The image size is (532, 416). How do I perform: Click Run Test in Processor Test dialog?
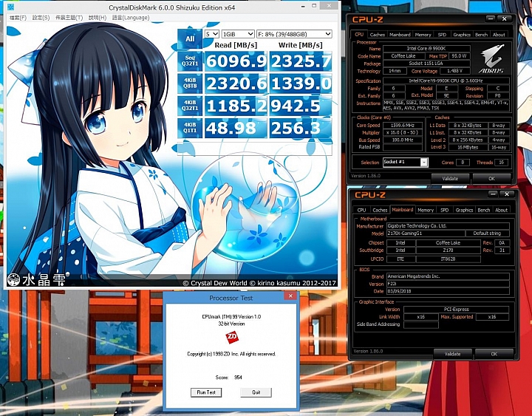click(x=206, y=392)
